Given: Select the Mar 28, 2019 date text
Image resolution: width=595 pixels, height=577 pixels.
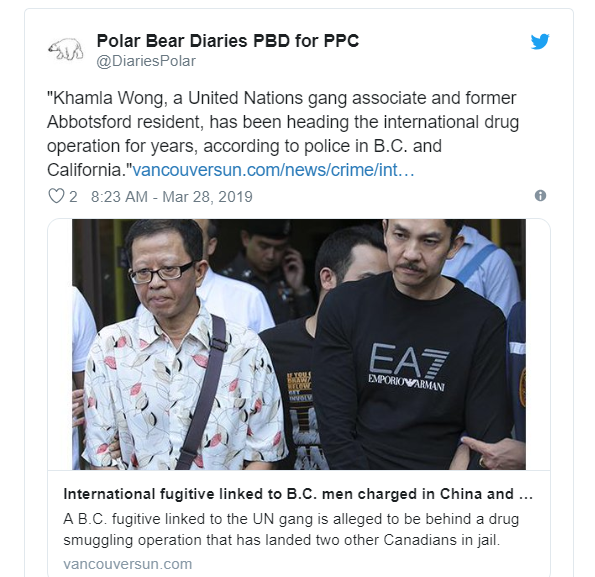Looking at the screenshot, I should click(x=207, y=197).
